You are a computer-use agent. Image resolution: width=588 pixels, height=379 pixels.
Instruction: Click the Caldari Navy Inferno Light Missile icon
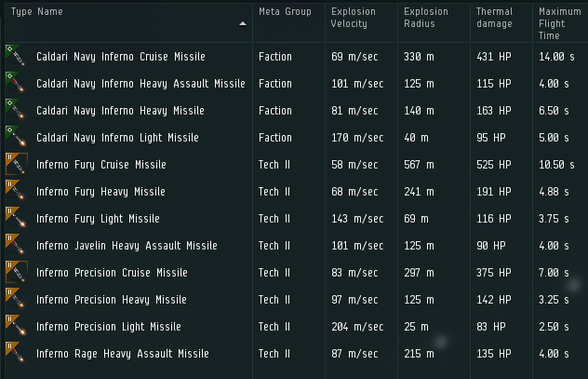tap(16, 137)
